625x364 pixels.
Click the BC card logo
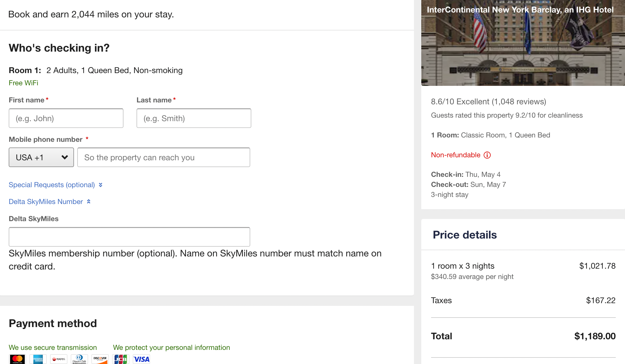(x=59, y=359)
